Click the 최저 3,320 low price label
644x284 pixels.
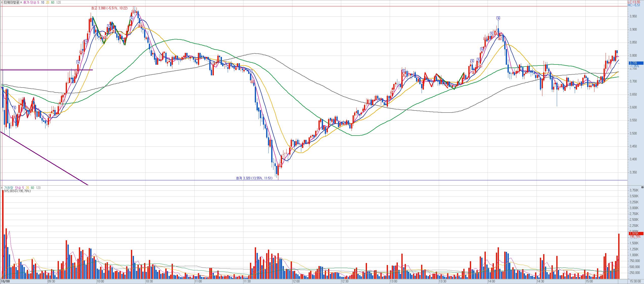pos(254,178)
